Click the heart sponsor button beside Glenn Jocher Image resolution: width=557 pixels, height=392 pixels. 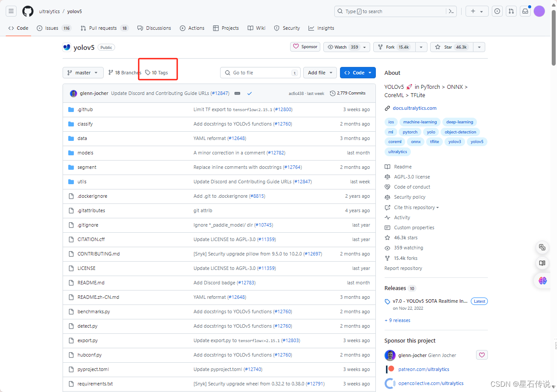(x=482, y=355)
